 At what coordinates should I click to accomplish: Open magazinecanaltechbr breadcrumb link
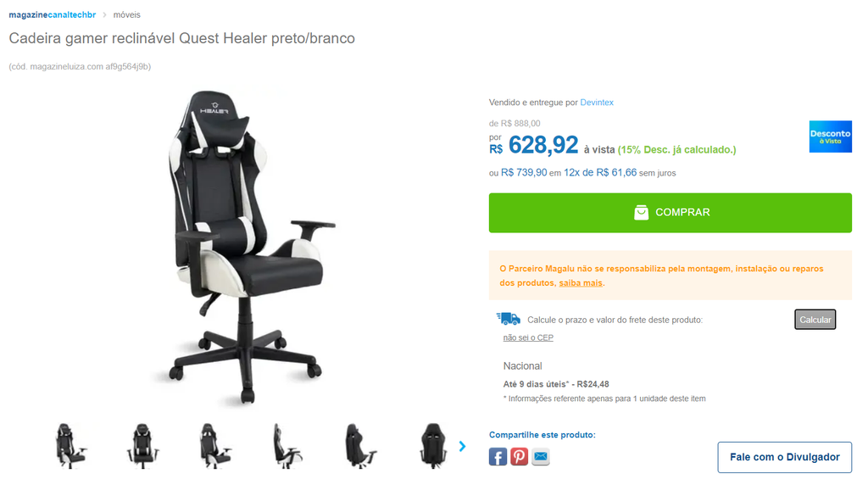52,15
